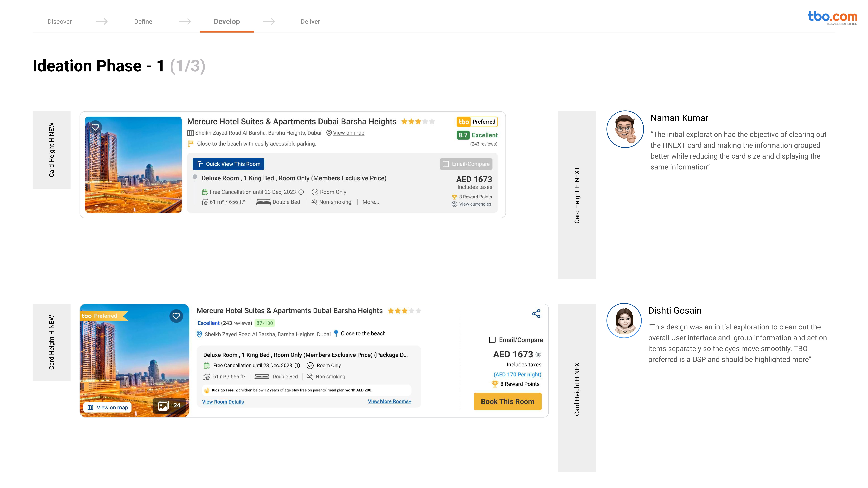Click Naman Kumar's avatar image

pos(625,129)
